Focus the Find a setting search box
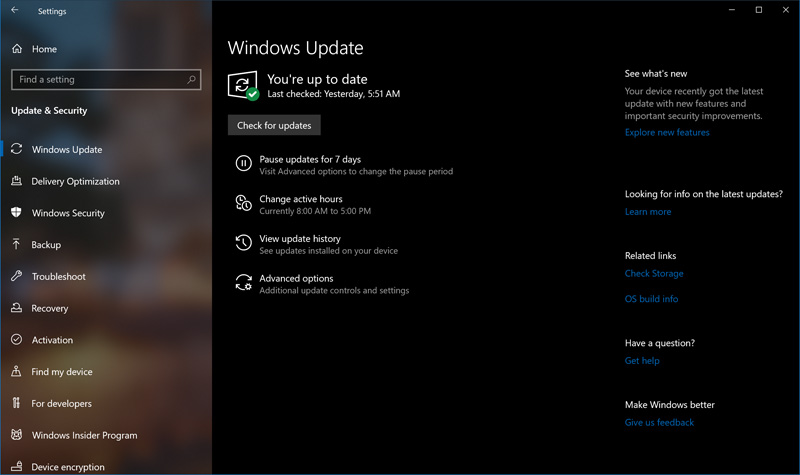This screenshot has height=475, width=800. click(x=98, y=79)
